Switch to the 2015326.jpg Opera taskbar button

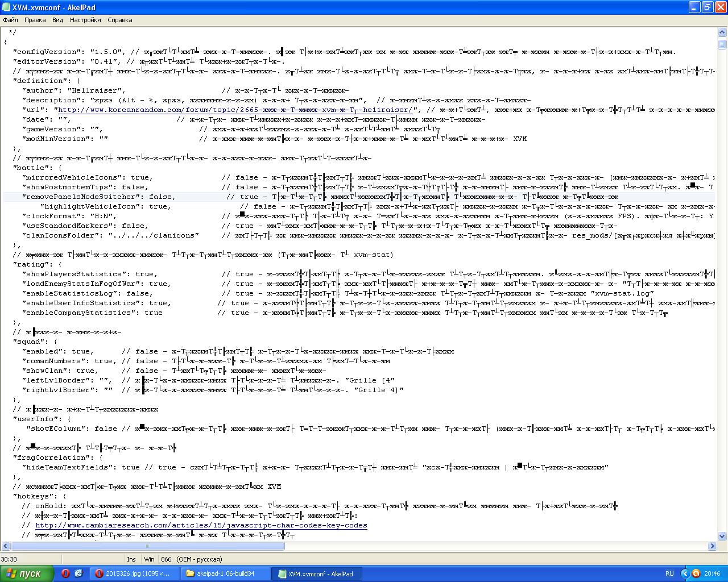[134, 573]
